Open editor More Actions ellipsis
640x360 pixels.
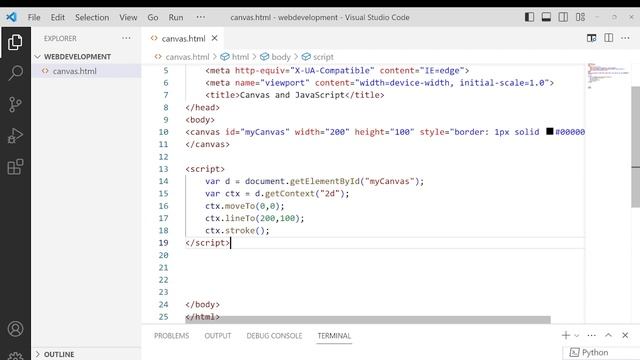(625, 38)
